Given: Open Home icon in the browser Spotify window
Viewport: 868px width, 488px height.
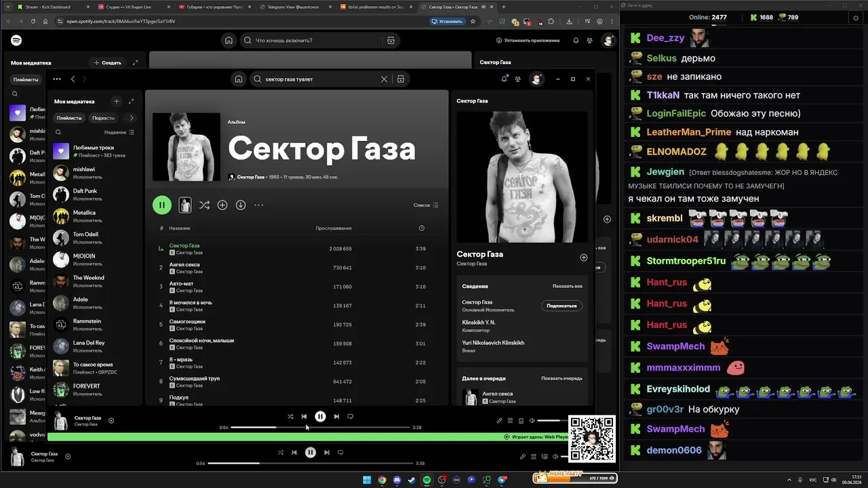Looking at the screenshot, I should tap(229, 41).
